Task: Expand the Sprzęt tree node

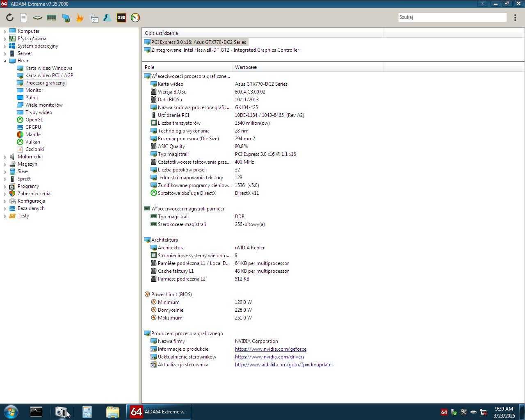Action: point(5,179)
